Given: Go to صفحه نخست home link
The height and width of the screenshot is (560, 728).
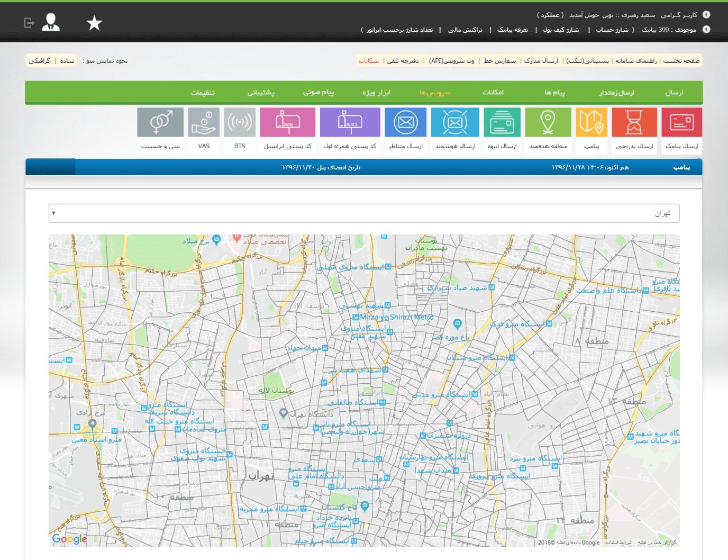Looking at the screenshot, I should pos(681,61).
